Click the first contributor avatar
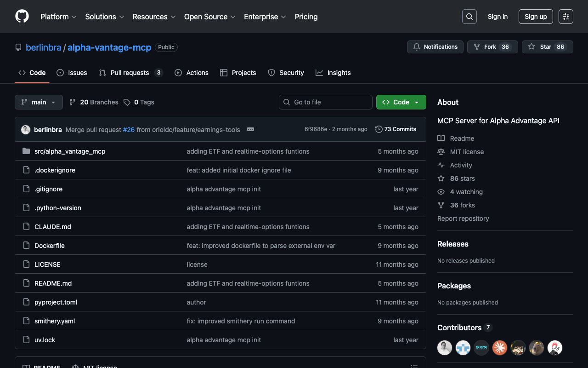 click(x=445, y=348)
